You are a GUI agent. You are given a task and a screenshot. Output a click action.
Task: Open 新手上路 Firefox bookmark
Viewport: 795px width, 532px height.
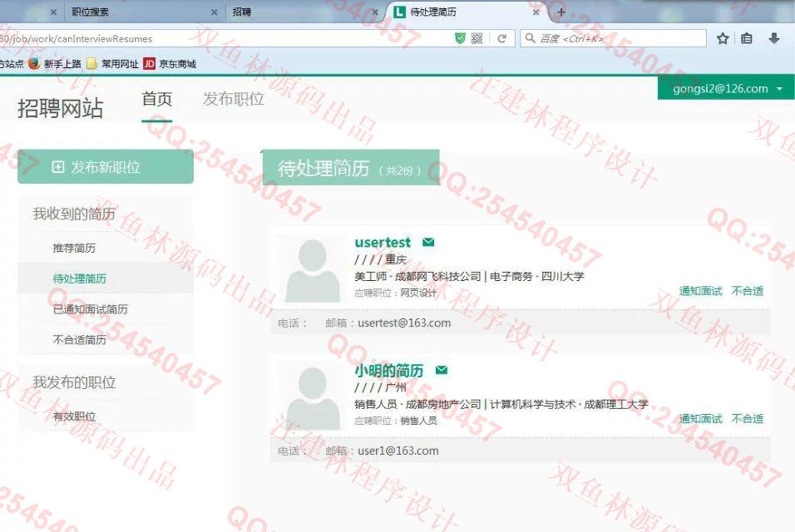pyautogui.click(x=55, y=64)
